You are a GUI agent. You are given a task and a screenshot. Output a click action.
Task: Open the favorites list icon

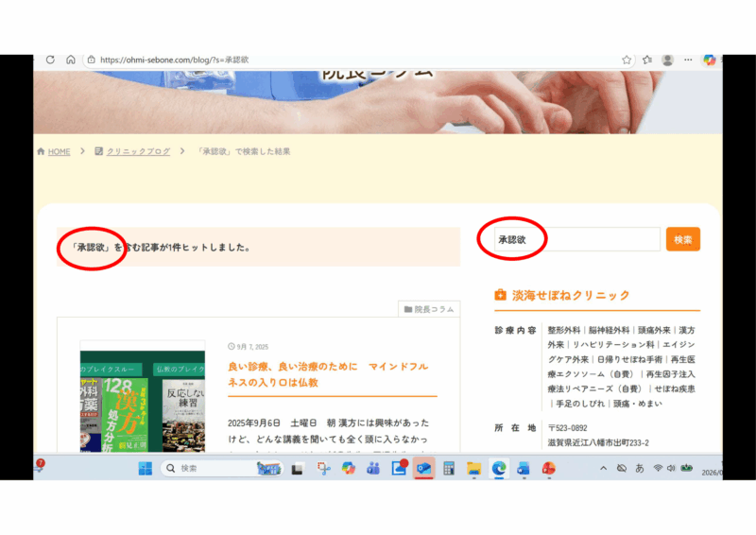(x=647, y=60)
